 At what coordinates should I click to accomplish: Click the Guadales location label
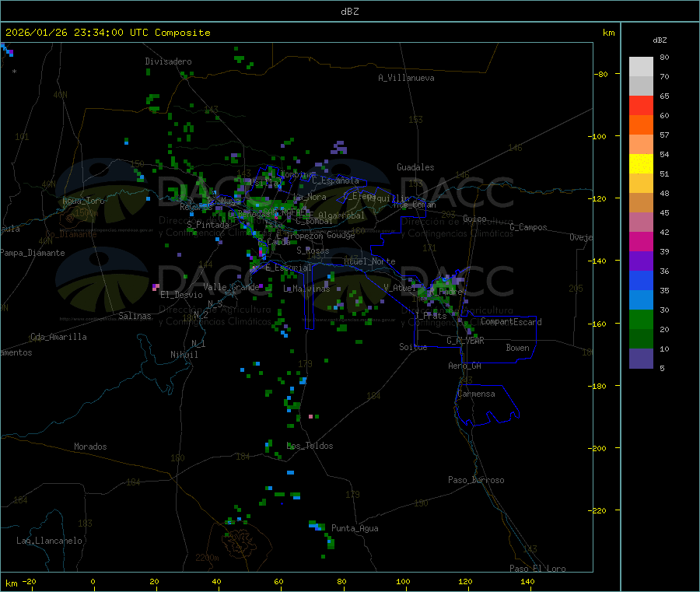pos(415,167)
